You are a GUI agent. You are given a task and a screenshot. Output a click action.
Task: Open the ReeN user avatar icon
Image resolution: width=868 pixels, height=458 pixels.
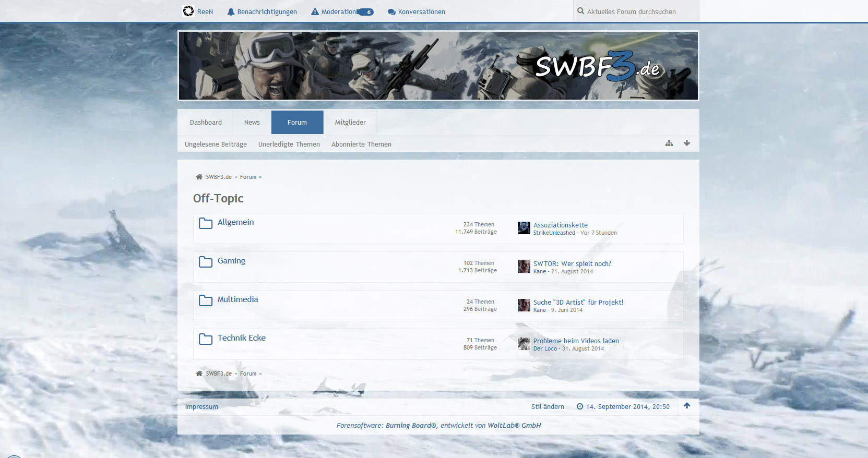pyautogui.click(x=188, y=11)
